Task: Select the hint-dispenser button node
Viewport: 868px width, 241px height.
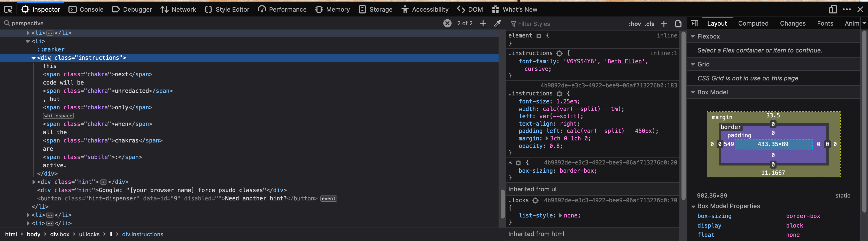Action: [177, 199]
